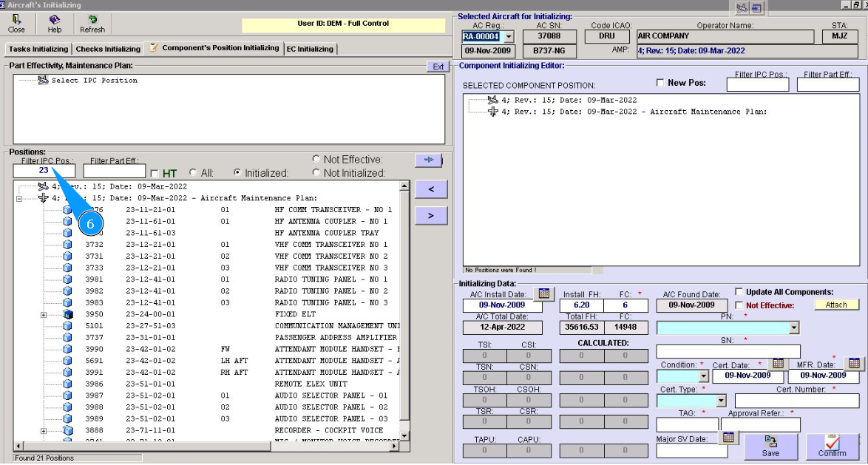
Task: Open the Cert. Date calendar picker
Action: pyautogui.click(x=777, y=363)
